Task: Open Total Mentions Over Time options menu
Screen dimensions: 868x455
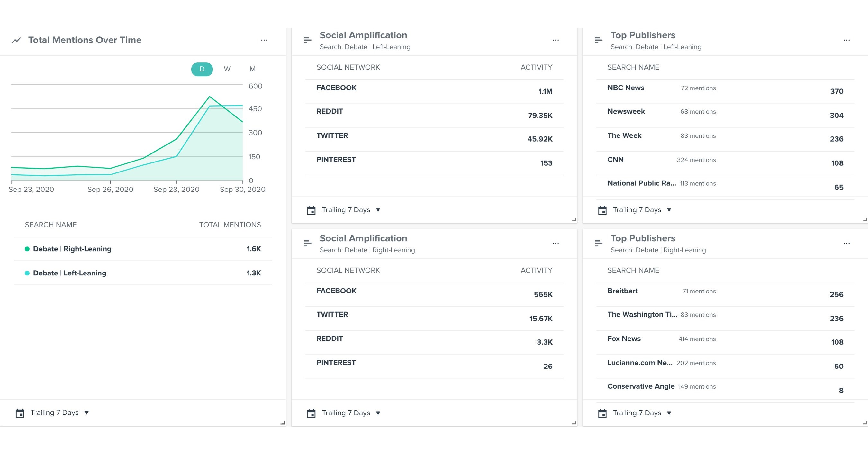Action: [264, 40]
